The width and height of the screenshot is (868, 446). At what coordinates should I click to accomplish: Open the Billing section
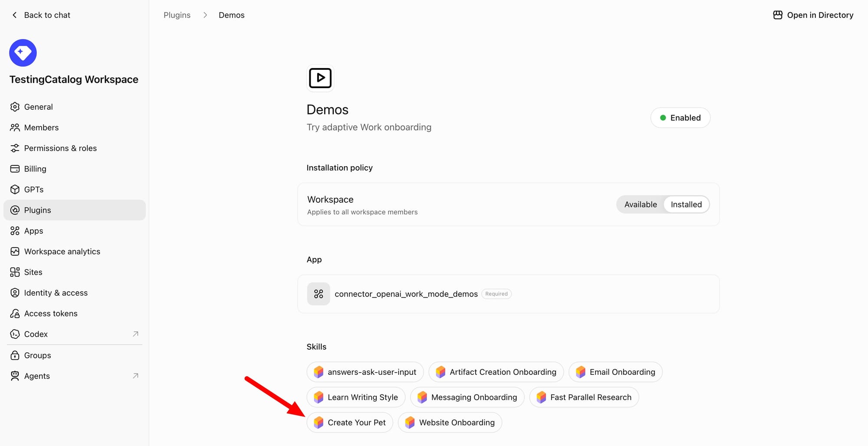pyautogui.click(x=75, y=169)
